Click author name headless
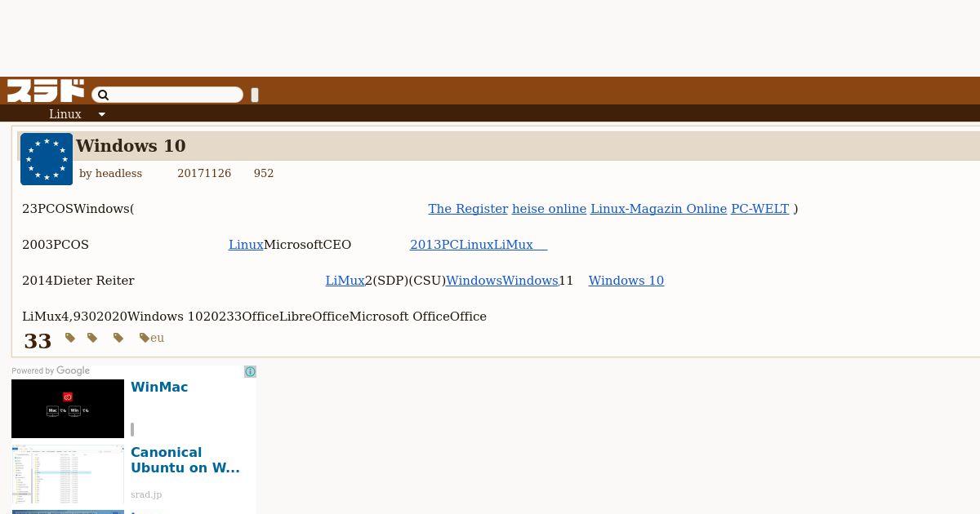The width and height of the screenshot is (980, 514). click(118, 174)
